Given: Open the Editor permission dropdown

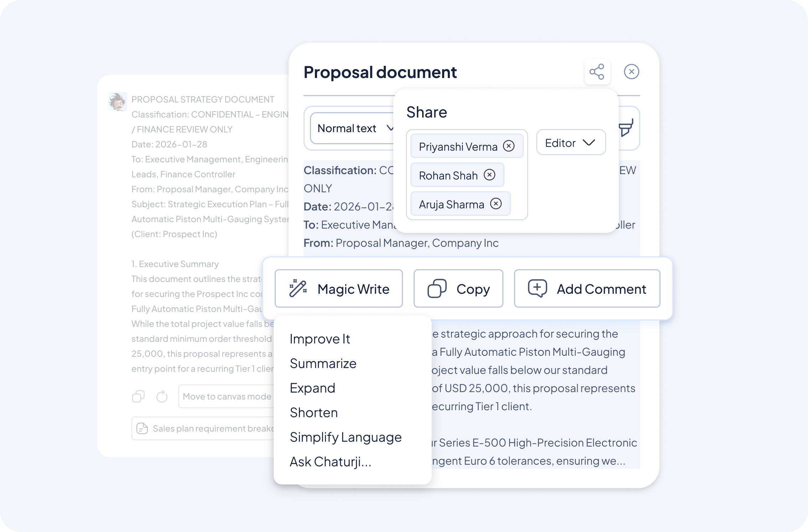Looking at the screenshot, I should click(x=571, y=142).
